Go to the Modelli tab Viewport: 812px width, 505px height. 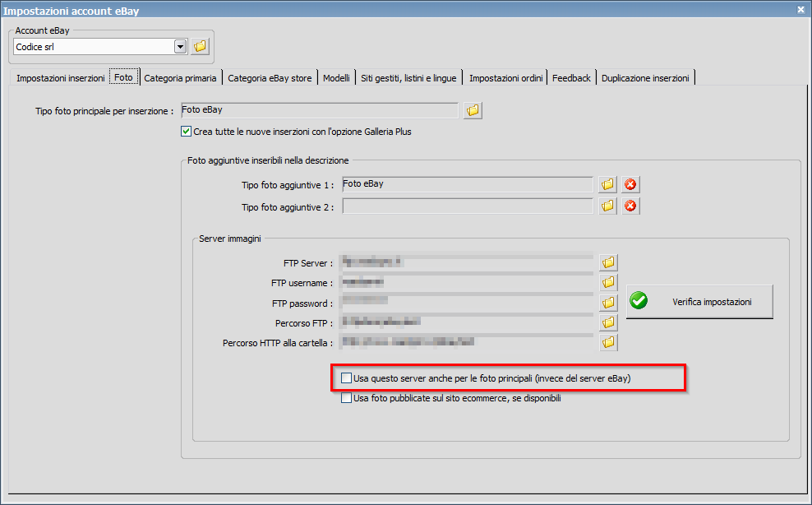click(x=337, y=78)
